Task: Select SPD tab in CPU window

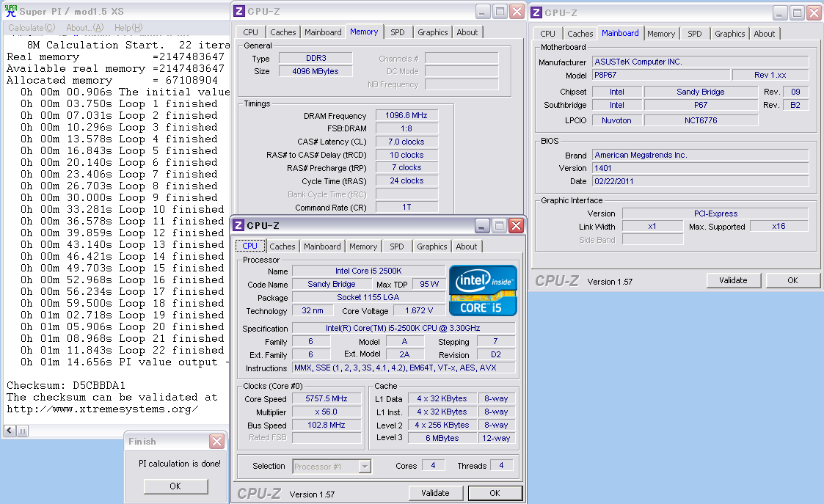Action: [397, 246]
